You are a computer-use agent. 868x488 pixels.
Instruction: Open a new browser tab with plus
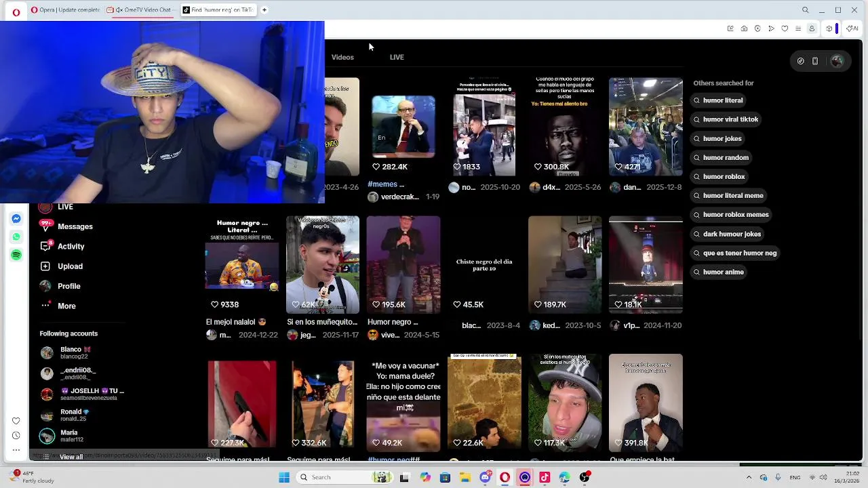(x=264, y=10)
